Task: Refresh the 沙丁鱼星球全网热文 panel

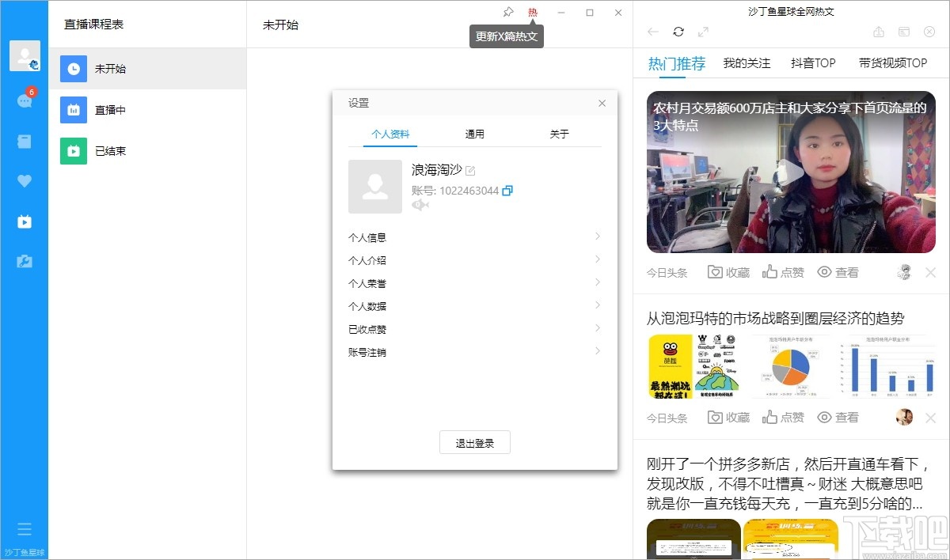Action: [679, 32]
